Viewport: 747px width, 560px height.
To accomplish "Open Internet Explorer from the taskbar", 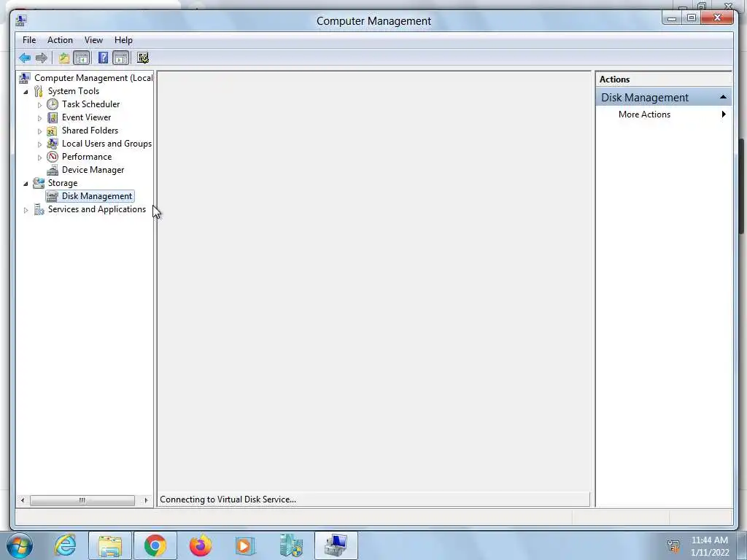I will pyautogui.click(x=65, y=545).
